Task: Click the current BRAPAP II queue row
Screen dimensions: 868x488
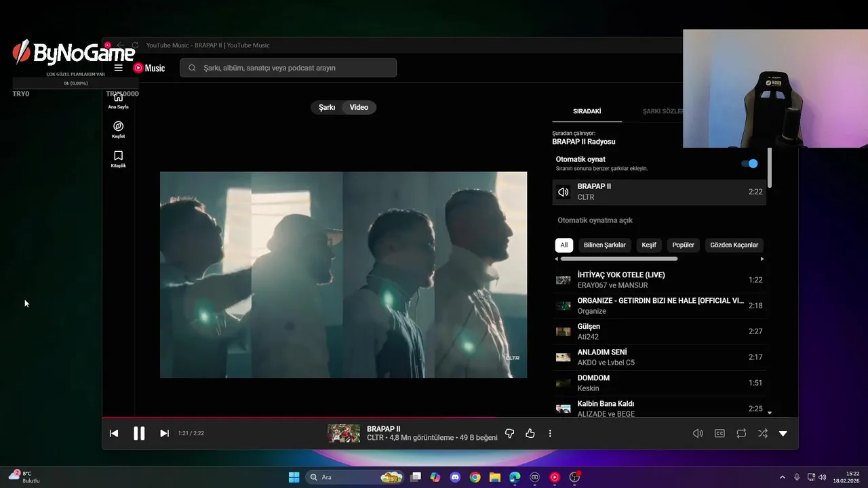Action: click(660, 192)
